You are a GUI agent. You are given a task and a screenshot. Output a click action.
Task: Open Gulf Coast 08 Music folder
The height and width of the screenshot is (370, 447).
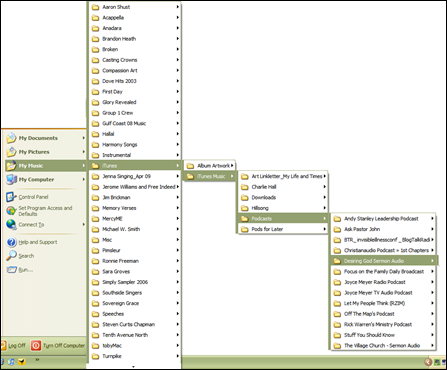coord(135,123)
